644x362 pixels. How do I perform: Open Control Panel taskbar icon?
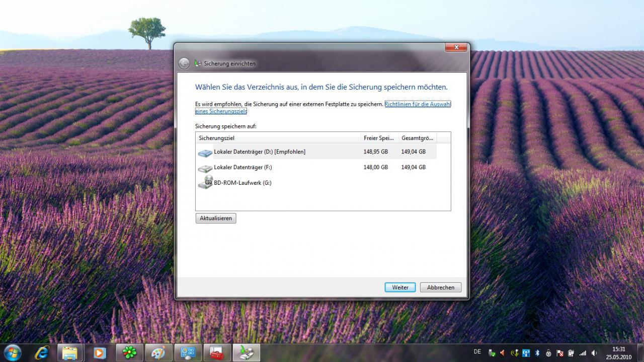[x=187, y=353]
